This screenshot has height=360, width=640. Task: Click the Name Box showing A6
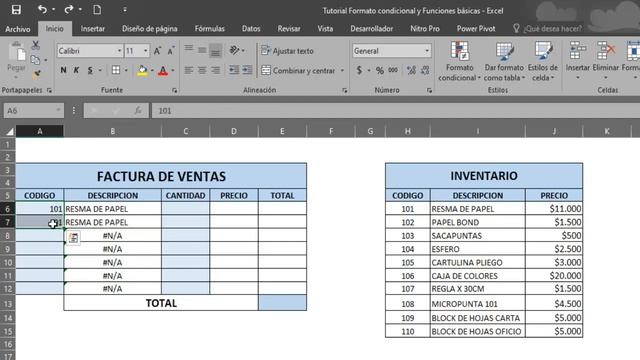coord(33,111)
